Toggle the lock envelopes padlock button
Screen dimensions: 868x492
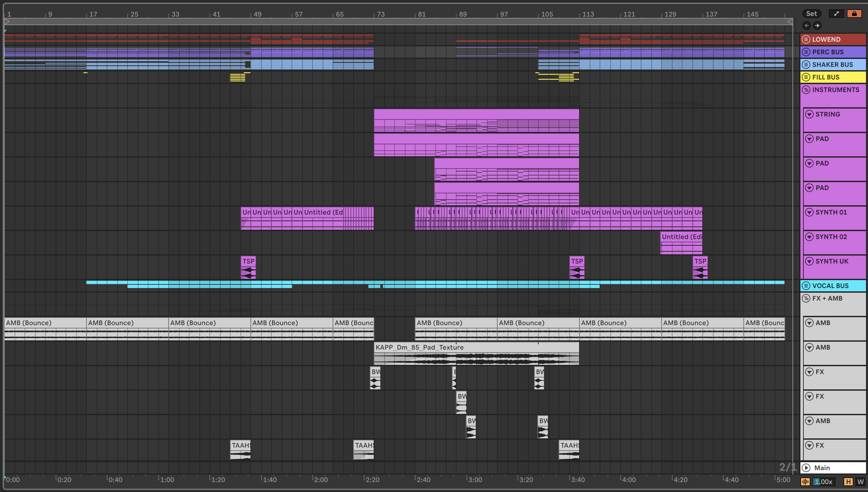tap(854, 14)
